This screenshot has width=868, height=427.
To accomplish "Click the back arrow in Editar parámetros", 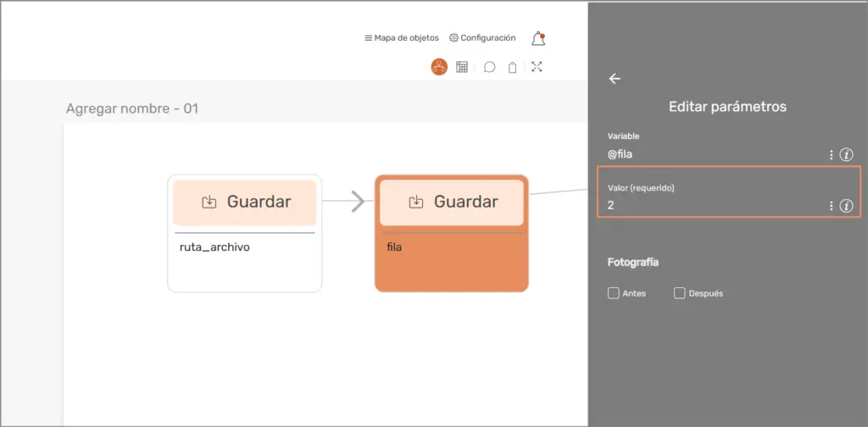I will click(615, 79).
